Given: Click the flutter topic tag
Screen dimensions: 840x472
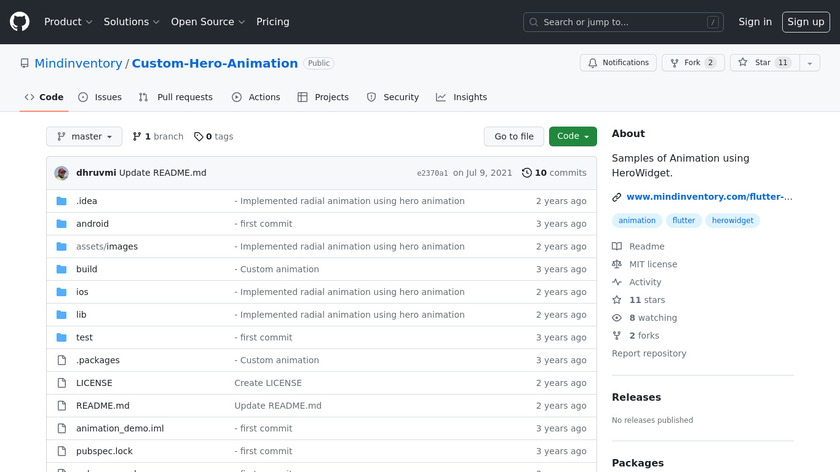Looking at the screenshot, I should 684,220.
